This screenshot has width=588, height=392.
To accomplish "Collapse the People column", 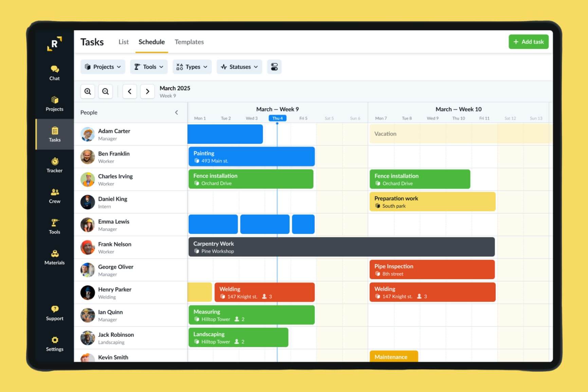I will point(176,112).
